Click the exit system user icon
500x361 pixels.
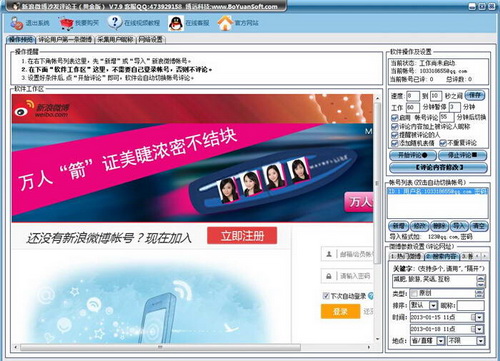click(16, 23)
